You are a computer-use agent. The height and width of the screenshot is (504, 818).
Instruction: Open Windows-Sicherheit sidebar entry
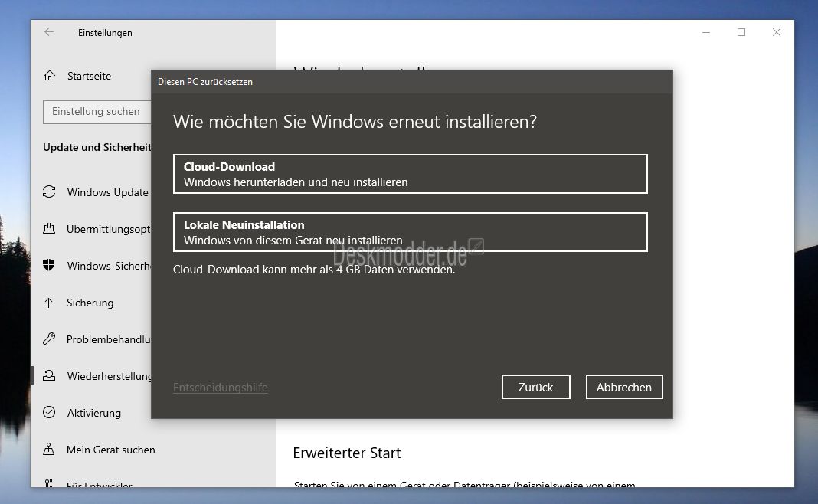(x=109, y=266)
